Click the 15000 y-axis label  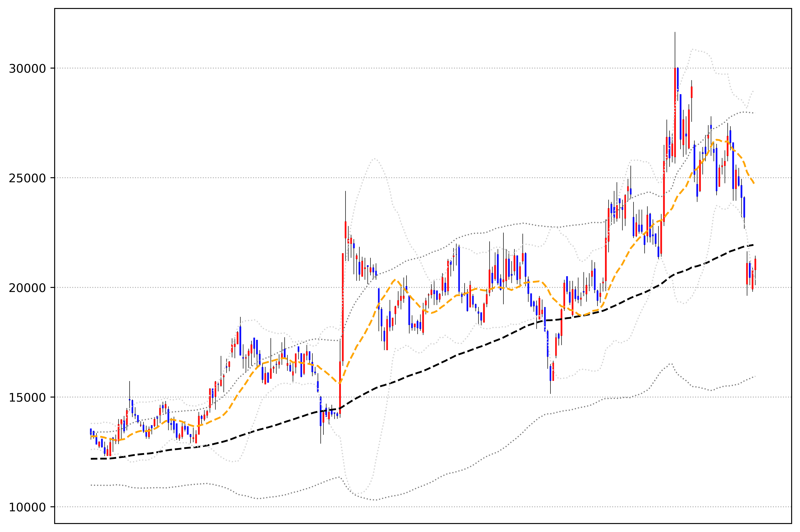[27, 397]
